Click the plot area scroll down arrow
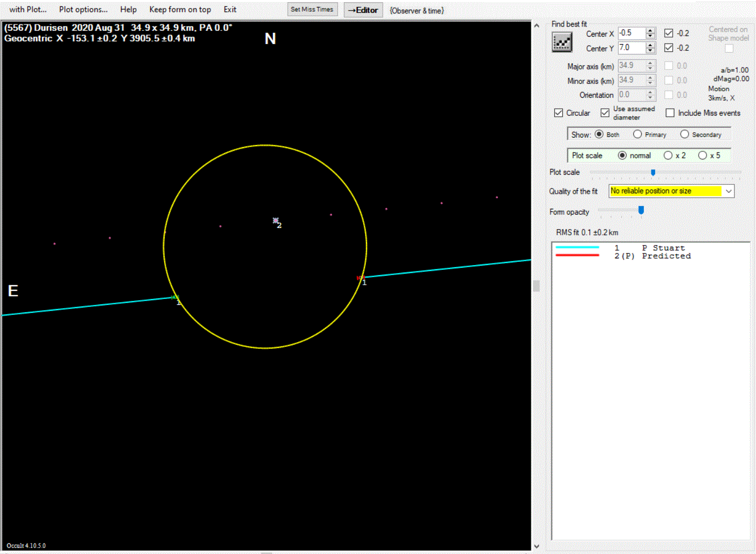 click(x=536, y=546)
